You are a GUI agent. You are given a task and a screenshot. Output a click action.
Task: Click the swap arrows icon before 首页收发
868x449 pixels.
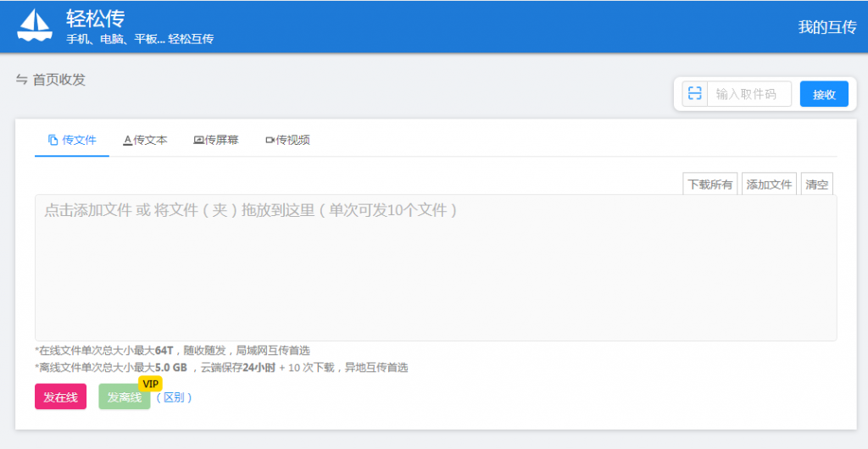(x=22, y=80)
